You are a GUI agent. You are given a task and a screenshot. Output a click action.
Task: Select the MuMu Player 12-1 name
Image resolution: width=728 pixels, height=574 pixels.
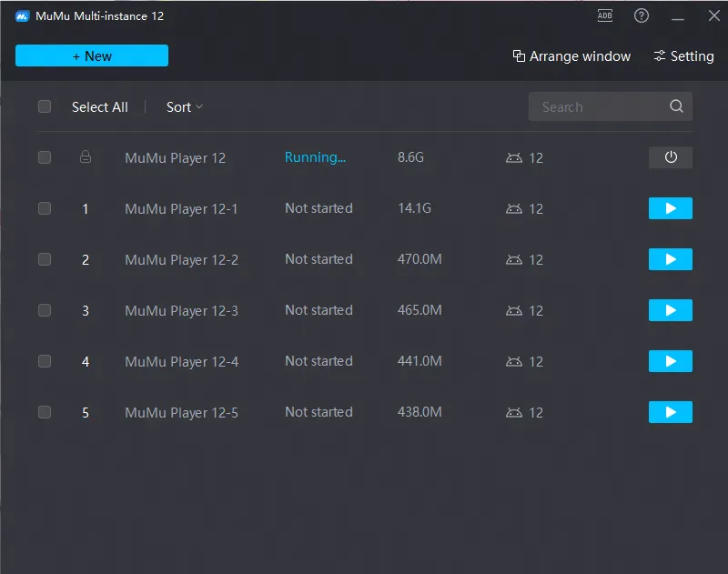[181, 209]
